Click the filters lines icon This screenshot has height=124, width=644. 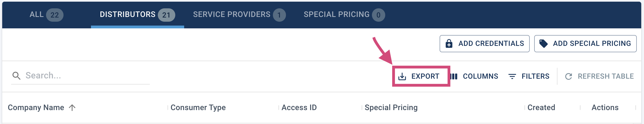click(x=512, y=76)
